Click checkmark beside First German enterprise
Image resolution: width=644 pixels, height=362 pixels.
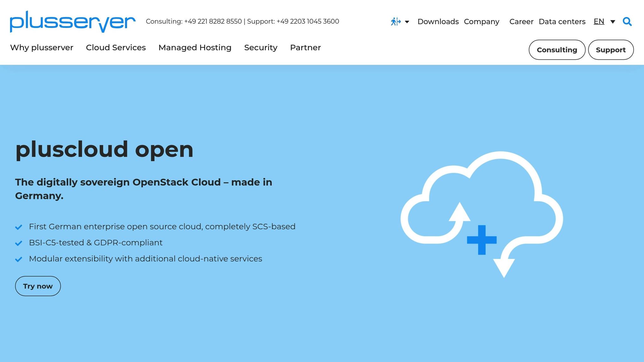tap(19, 227)
